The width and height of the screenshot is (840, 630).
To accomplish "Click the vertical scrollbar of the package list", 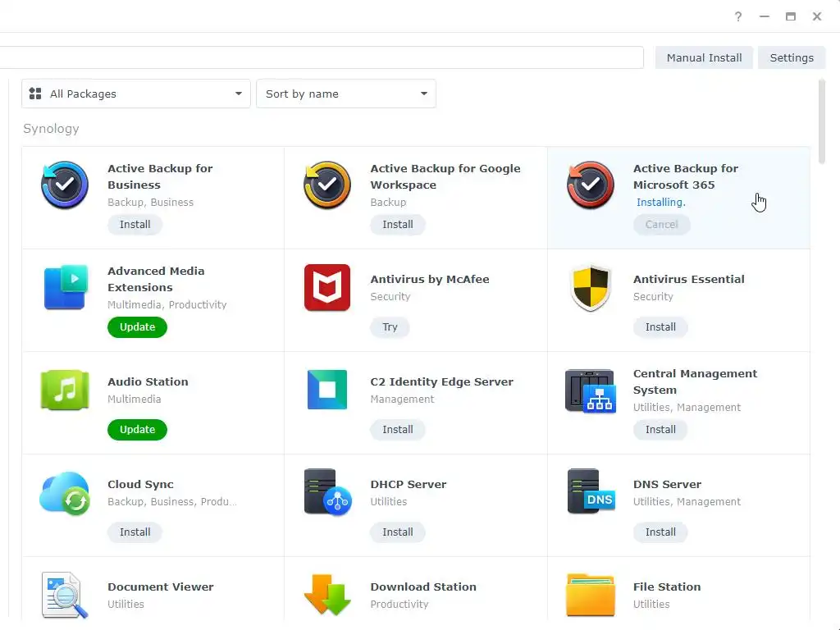I will click(822, 121).
